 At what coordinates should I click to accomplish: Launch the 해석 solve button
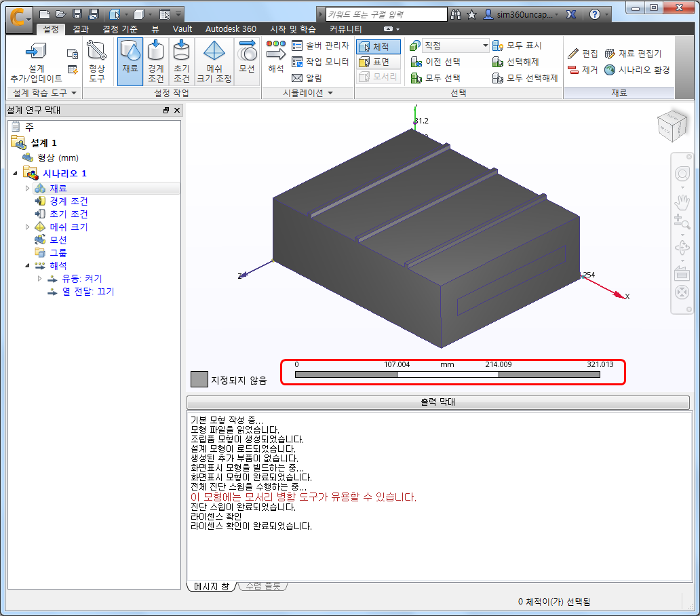[276, 57]
